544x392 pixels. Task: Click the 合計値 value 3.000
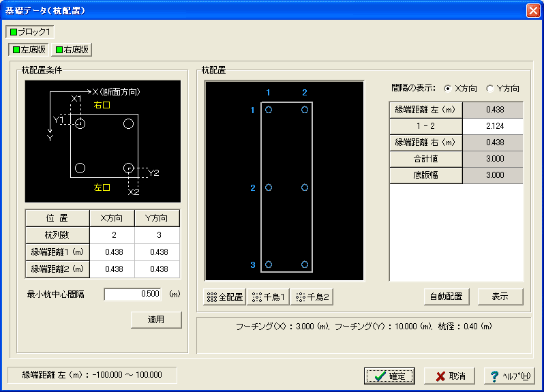[493, 159]
